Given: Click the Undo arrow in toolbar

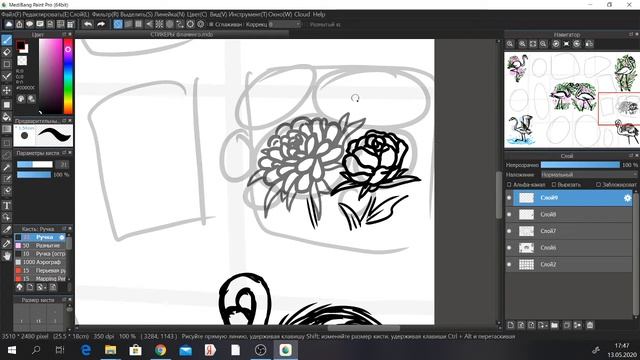Looking at the screenshot, I should tap(88, 24).
